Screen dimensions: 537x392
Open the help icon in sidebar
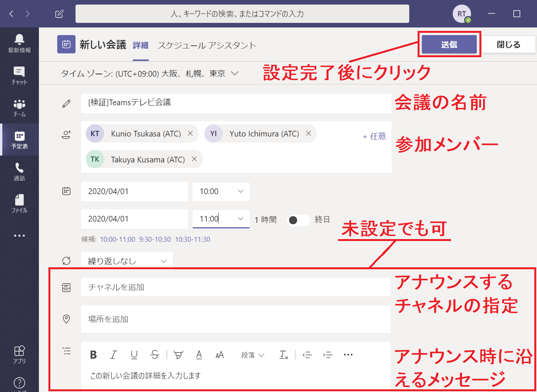(19, 383)
